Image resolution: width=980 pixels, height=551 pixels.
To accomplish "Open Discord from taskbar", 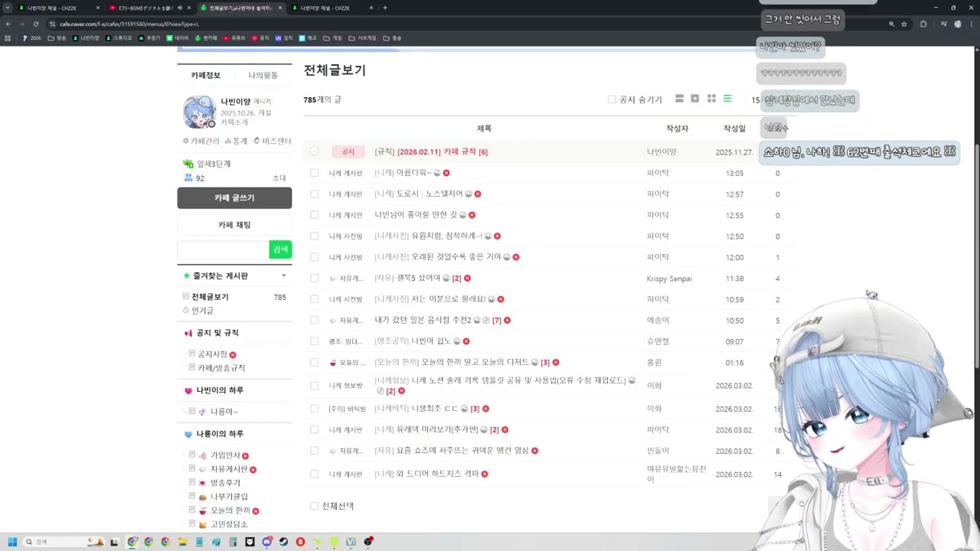I will pyautogui.click(x=266, y=542).
